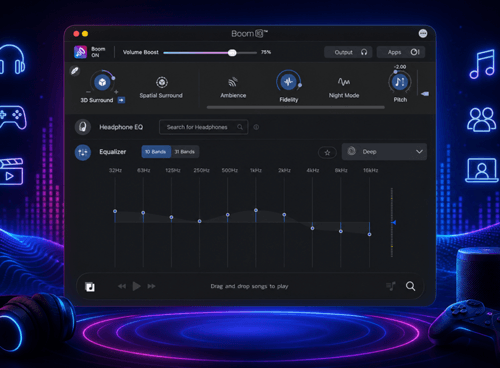
Task: Click the 16kHz band handle
Action: point(369,235)
